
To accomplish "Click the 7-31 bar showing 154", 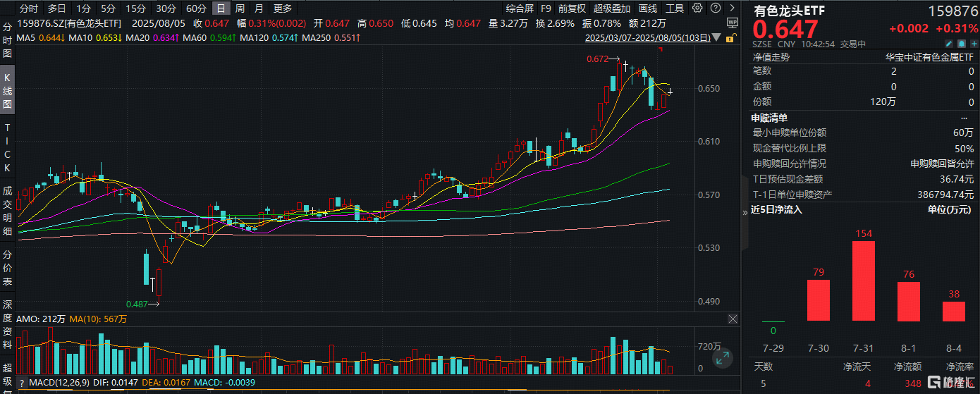I will click(864, 281).
